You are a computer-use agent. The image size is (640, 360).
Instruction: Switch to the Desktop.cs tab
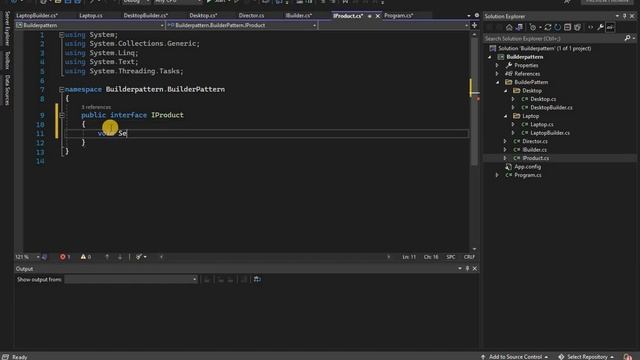coord(203,16)
